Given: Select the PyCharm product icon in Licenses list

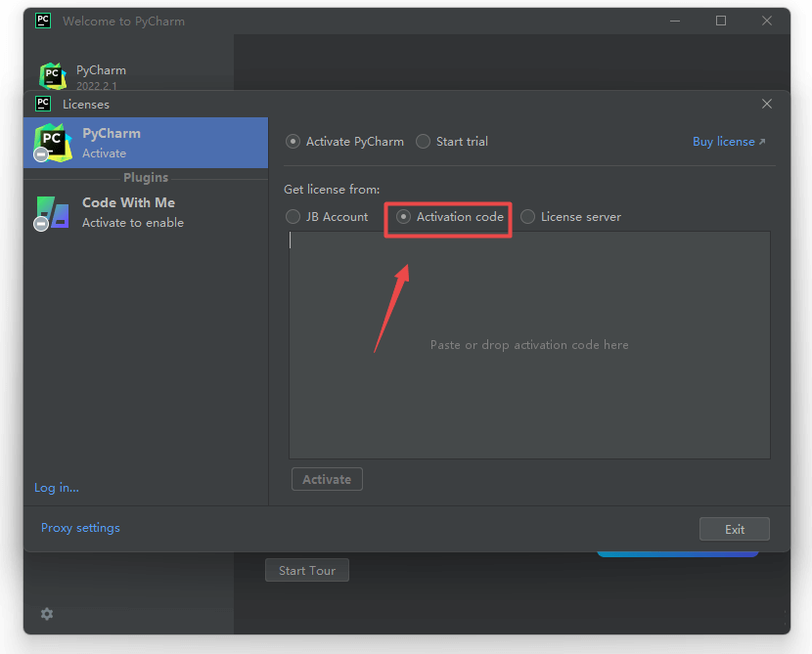Looking at the screenshot, I should 53,143.
